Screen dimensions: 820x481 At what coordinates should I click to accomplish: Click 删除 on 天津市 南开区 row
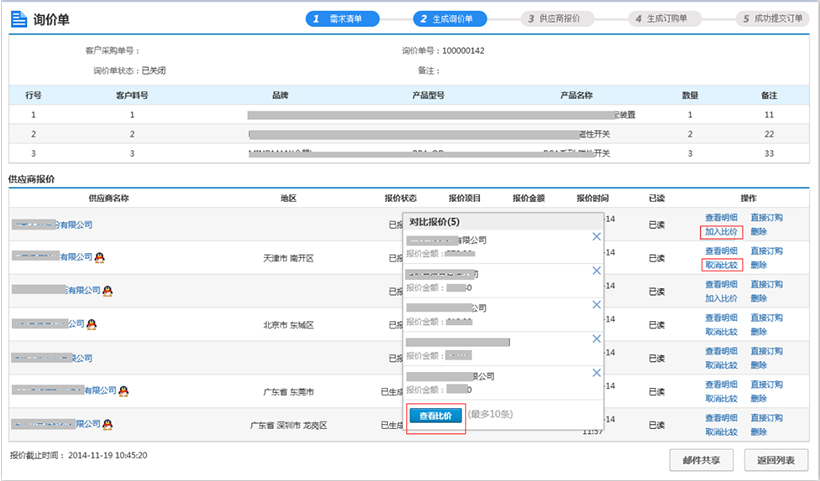click(759, 265)
